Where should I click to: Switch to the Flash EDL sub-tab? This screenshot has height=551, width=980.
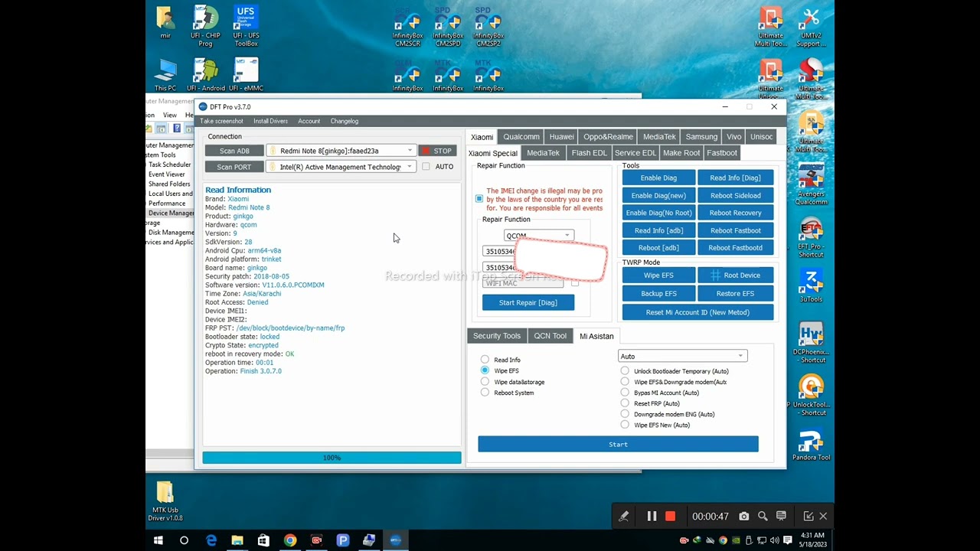tap(589, 153)
